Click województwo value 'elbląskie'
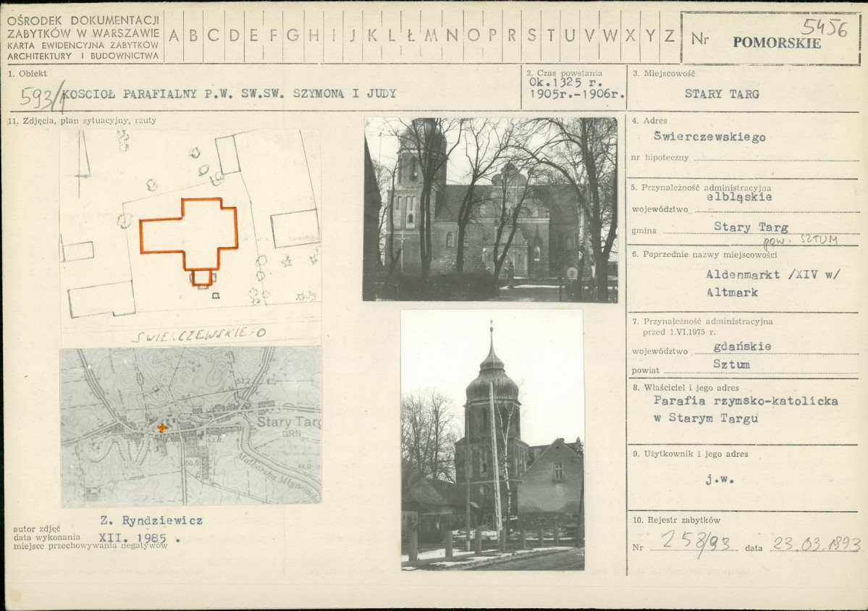This screenshot has width=868, height=611. (739, 197)
